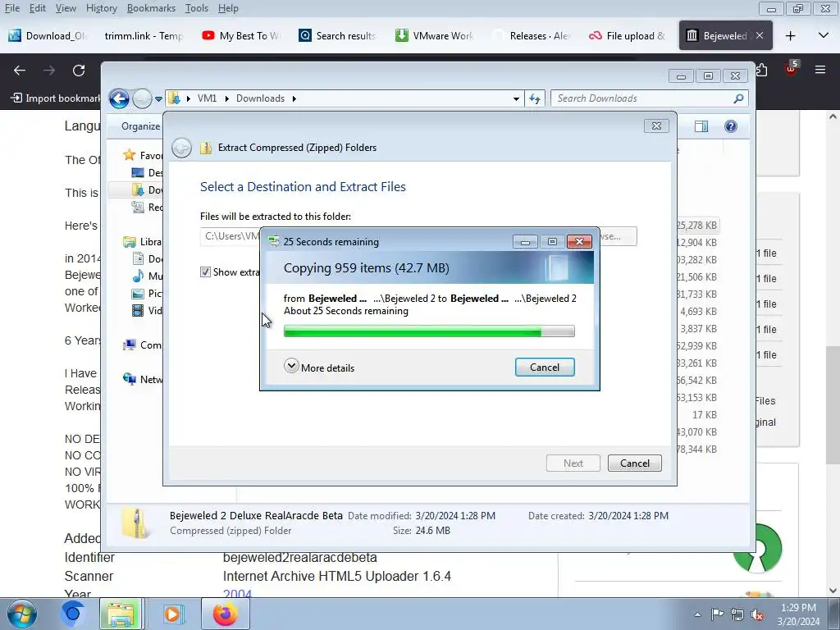840x630 pixels.
Task: Click the Extract wizard back arrow
Action: 181,148
